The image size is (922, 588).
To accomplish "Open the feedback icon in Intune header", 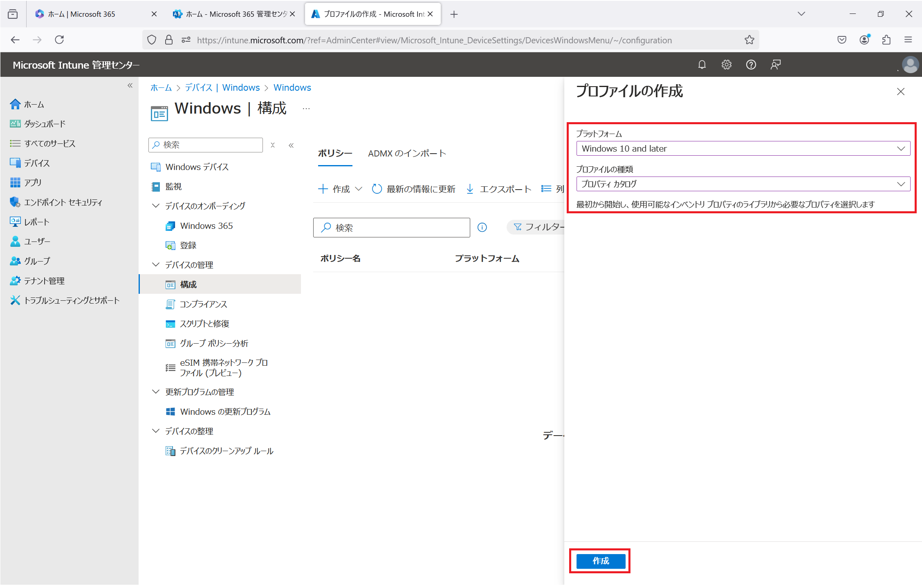I will tap(775, 65).
